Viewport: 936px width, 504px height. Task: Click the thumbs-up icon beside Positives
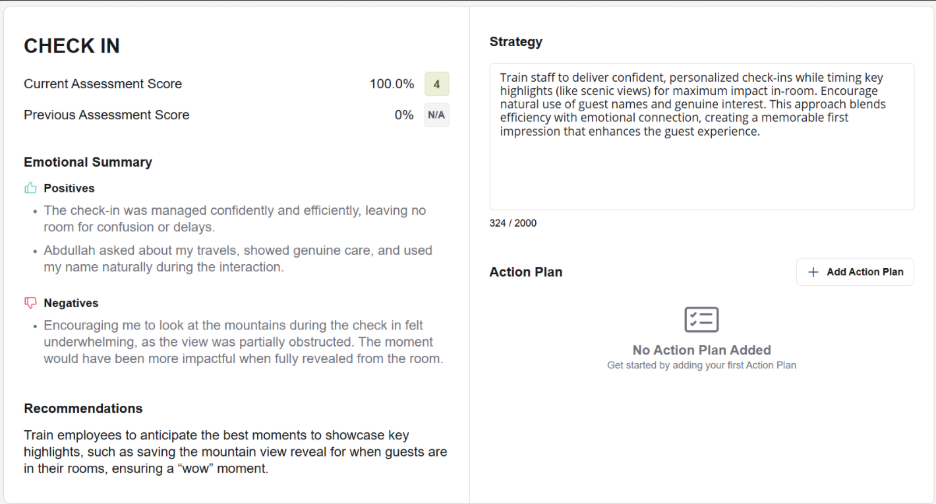(x=31, y=188)
